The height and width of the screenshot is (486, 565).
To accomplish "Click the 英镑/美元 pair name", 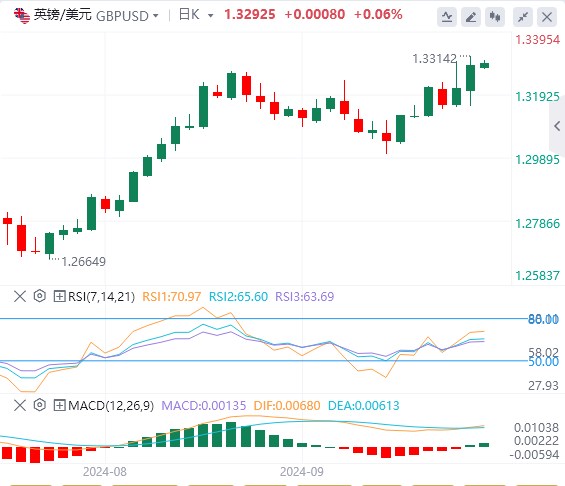I will (63, 15).
